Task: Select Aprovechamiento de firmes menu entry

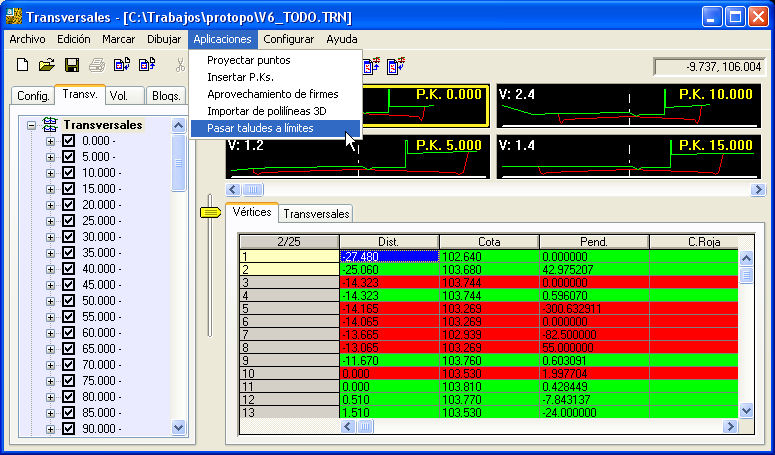Action: 276,94
